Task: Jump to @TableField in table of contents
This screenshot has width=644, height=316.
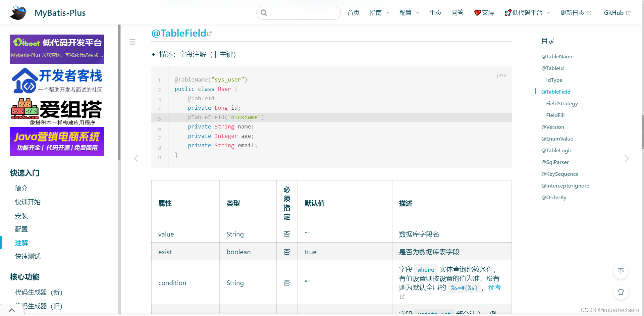Action: [x=556, y=92]
